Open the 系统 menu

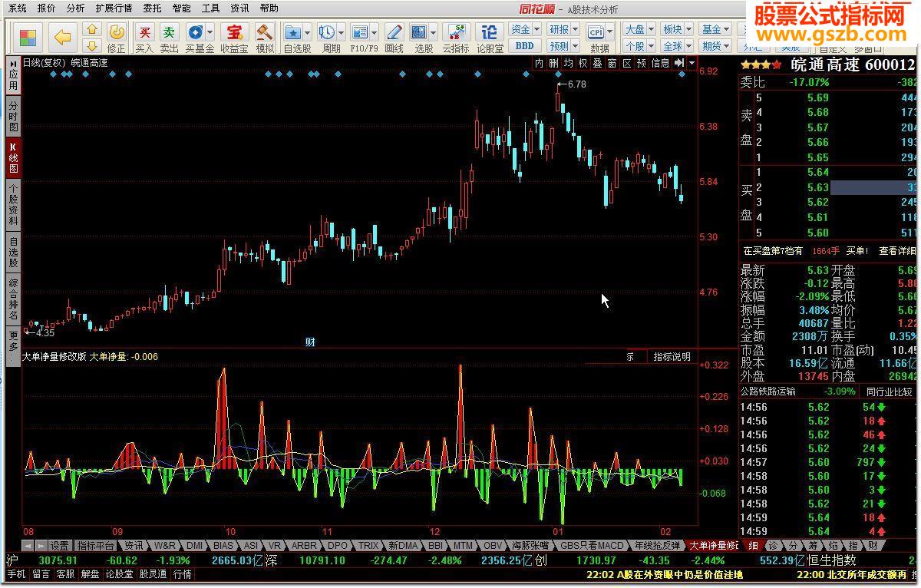[16, 8]
